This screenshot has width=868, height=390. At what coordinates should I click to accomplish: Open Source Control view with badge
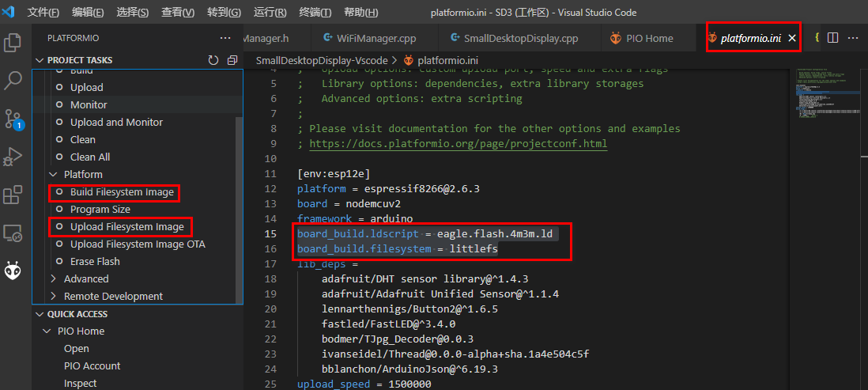tap(13, 119)
